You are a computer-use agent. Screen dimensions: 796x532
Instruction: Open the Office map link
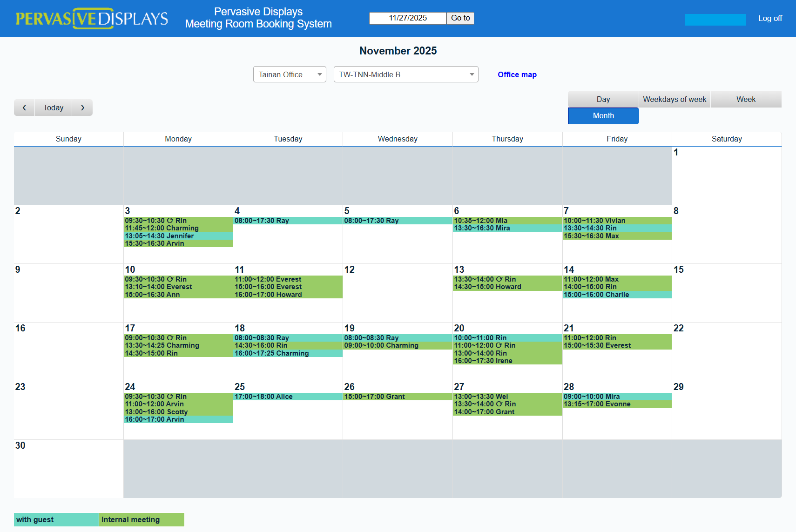517,74
